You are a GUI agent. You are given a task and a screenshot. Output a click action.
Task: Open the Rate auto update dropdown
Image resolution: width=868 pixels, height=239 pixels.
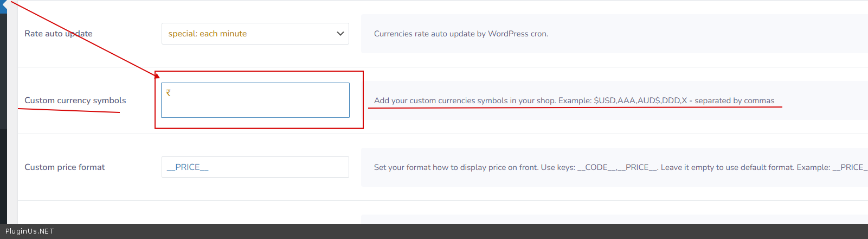click(255, 34)
